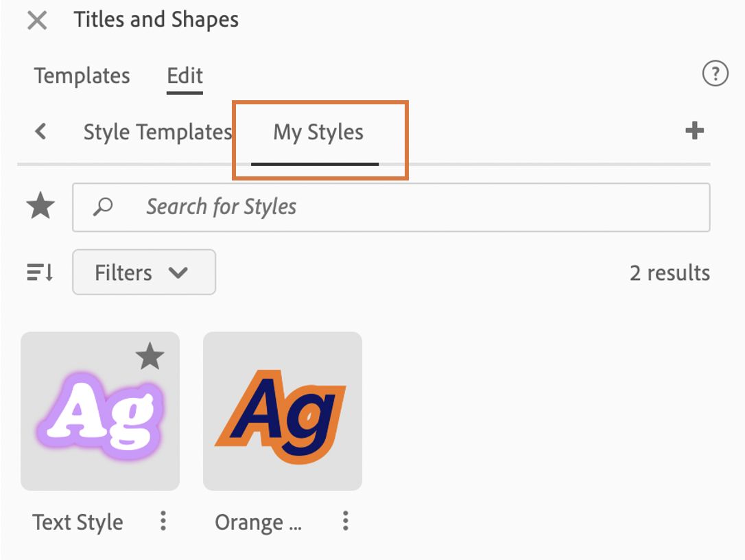Expand the Filters dropdown

(x=143, y=272)
